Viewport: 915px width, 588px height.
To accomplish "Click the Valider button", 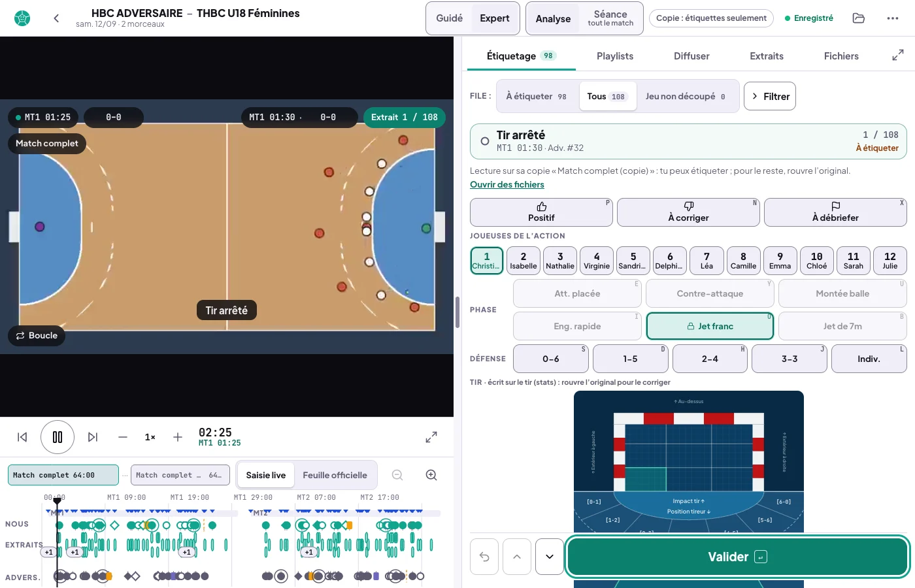I will click(738, 557).
